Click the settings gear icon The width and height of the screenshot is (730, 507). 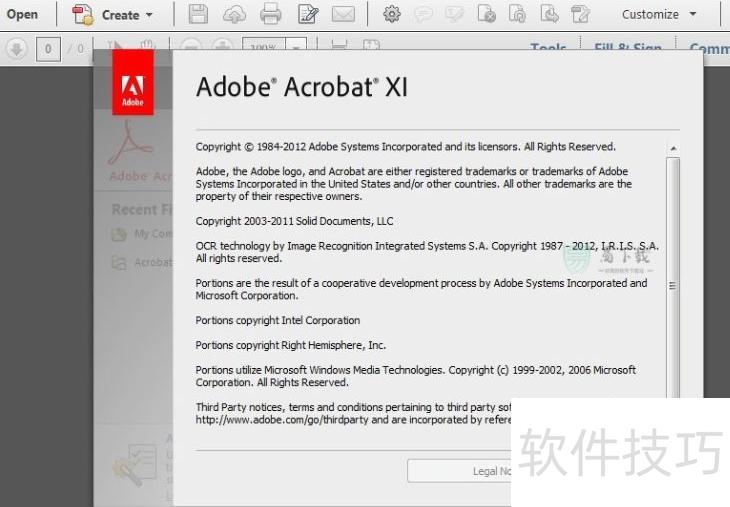pos(392,14)
